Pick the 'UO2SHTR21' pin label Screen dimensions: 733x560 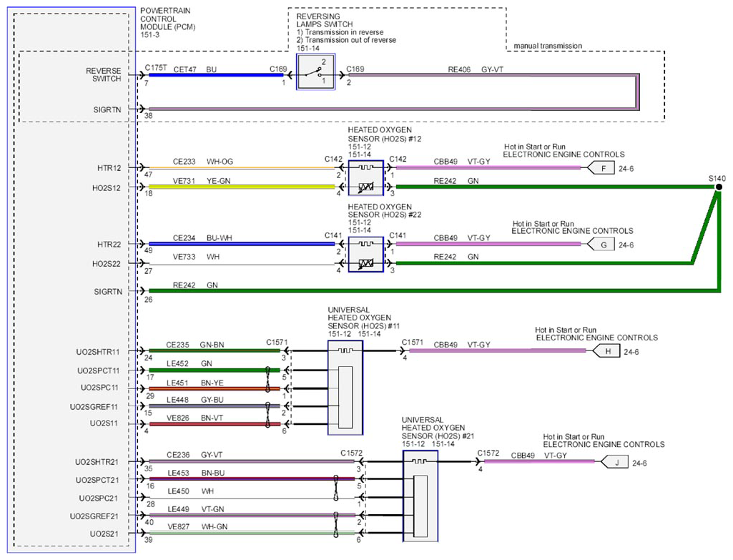click(x=97, y=462)
